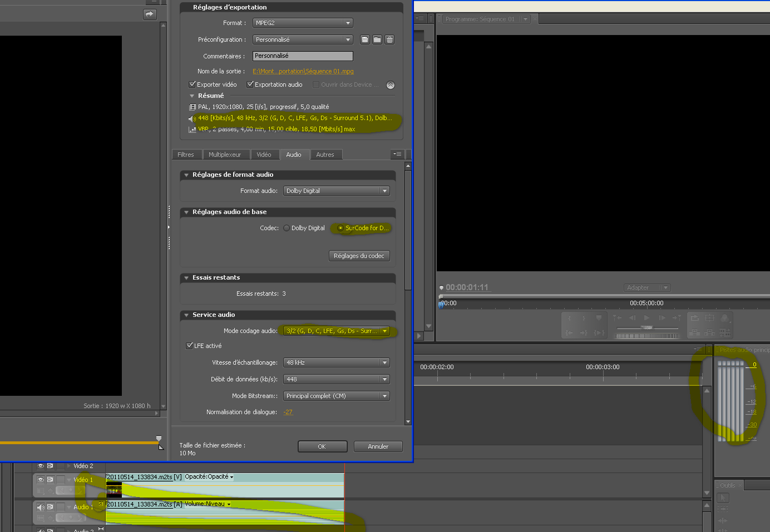The width and height of the screenshot is (770, 532).
Task: Mute Audio 1 track speaker toggle
Action: pyautogui.click(x=41, y=507)
